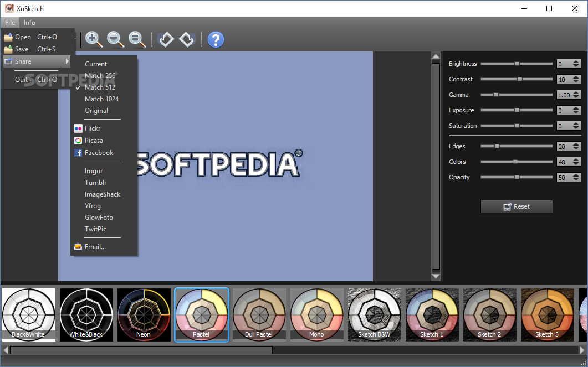The height and width of the screenshot is (367, 588).
Task: Click the Reset button
Action: (517, 206)
